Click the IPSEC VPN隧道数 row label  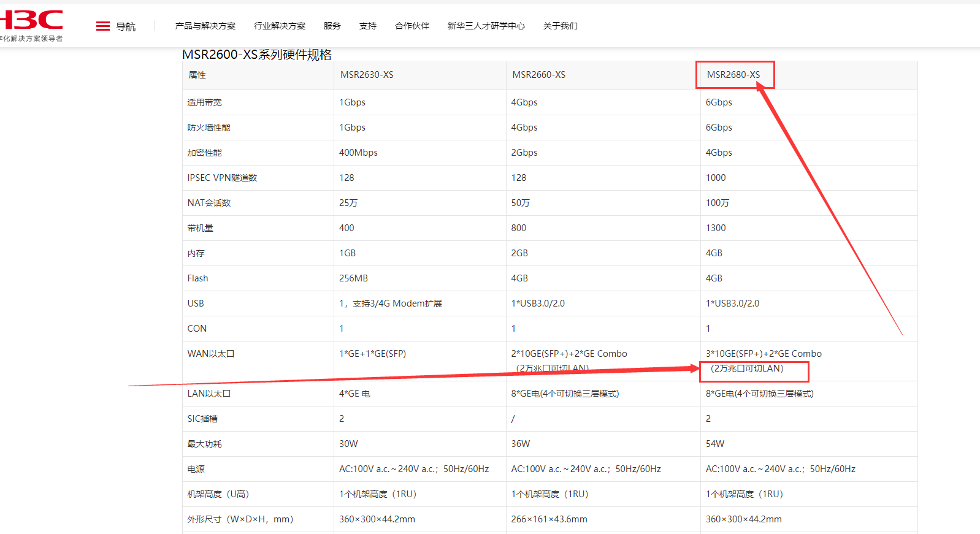(x=223, y=178)
